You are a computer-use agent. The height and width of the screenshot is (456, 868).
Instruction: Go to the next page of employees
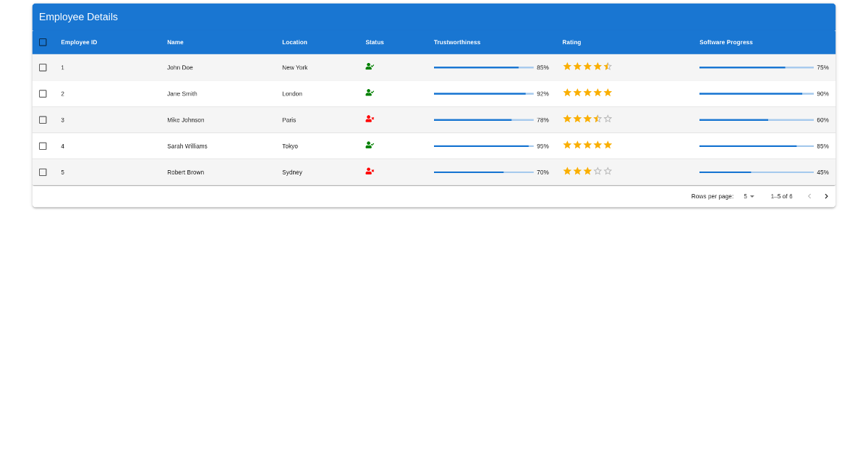tap(826, 195)
